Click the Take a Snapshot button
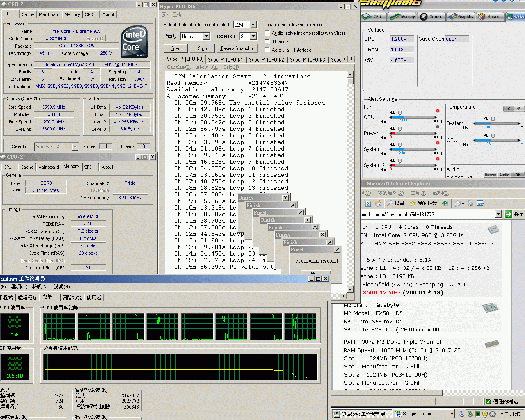The image size is (525, 420). 237,48
